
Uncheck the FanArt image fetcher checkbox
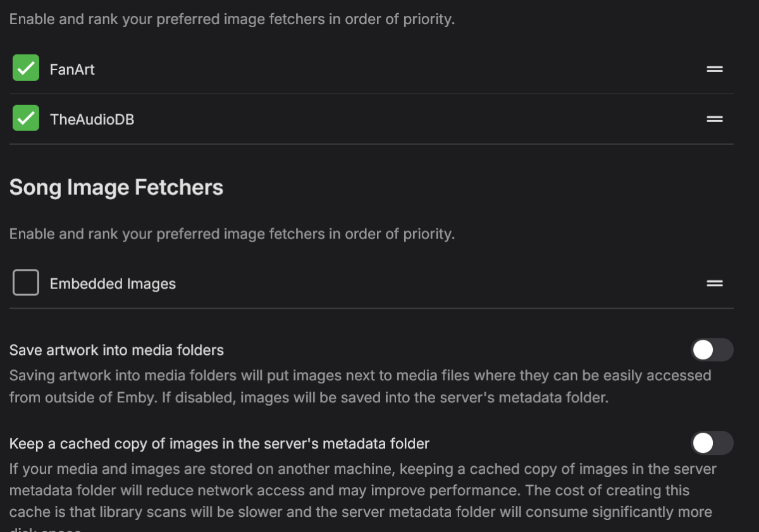(x=26, y=68)
